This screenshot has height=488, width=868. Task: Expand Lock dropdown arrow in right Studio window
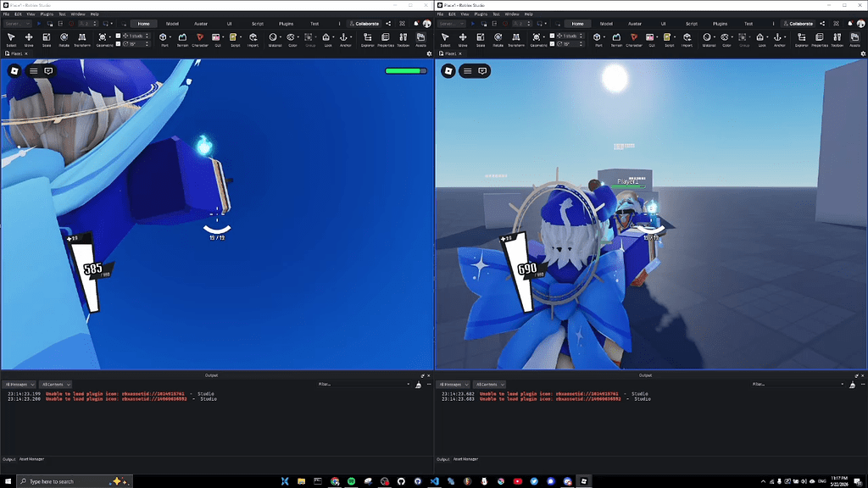(767, 37)
